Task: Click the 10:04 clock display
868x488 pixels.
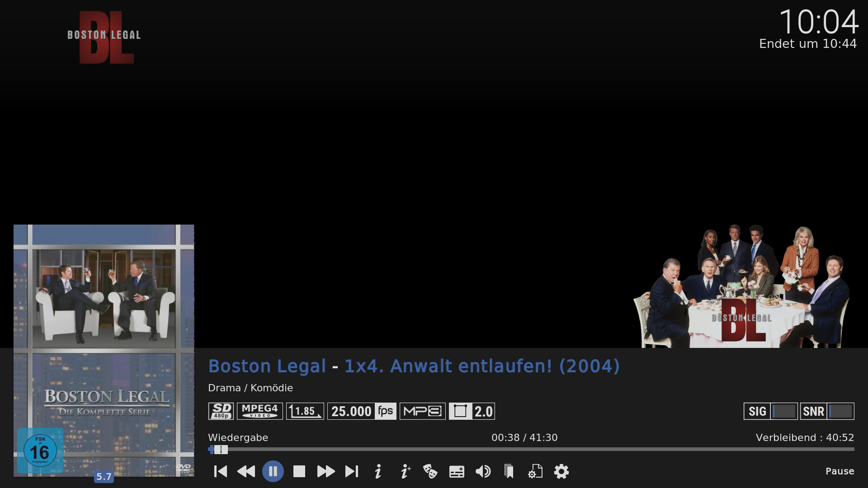Action: tap(819, 22)
